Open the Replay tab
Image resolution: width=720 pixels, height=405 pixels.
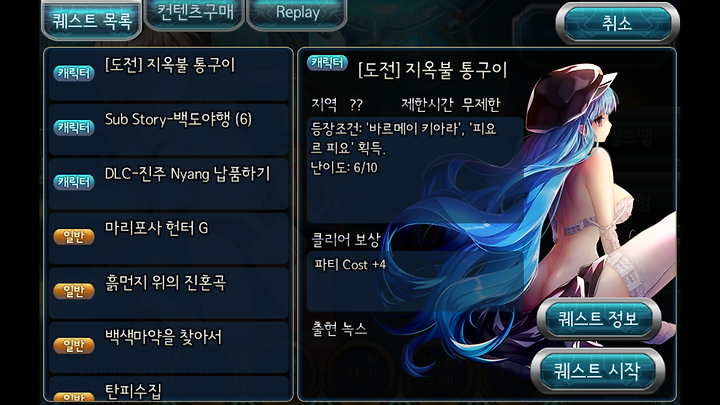click(x=297, y=14)
